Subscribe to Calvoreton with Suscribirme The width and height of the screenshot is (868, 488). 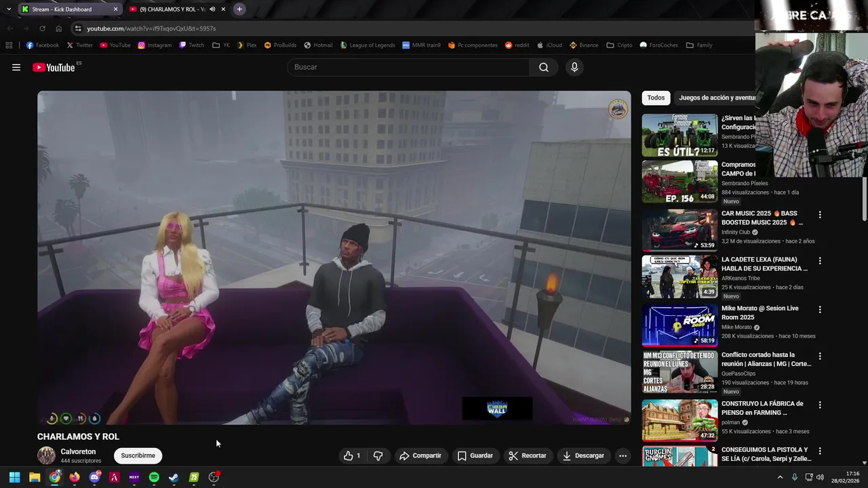coord(138,455)
